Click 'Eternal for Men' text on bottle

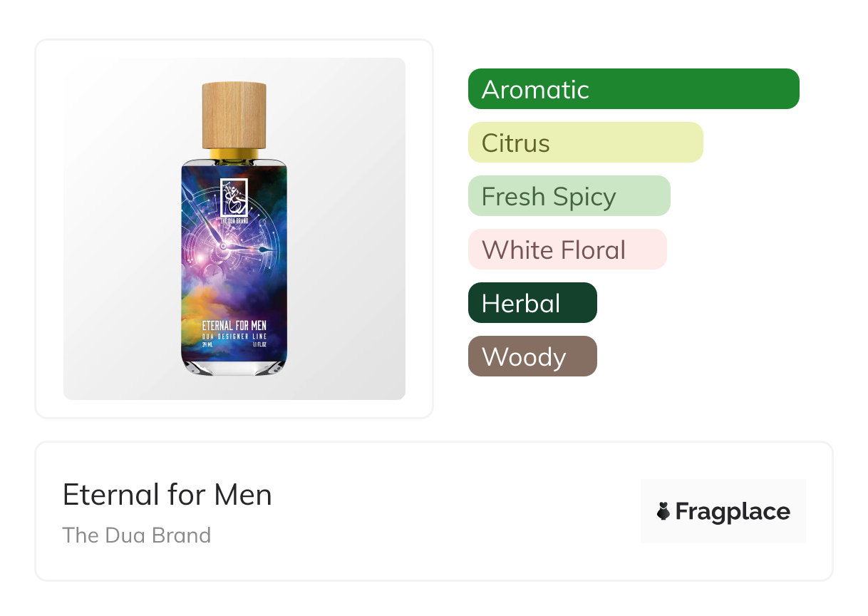[234, 325]
